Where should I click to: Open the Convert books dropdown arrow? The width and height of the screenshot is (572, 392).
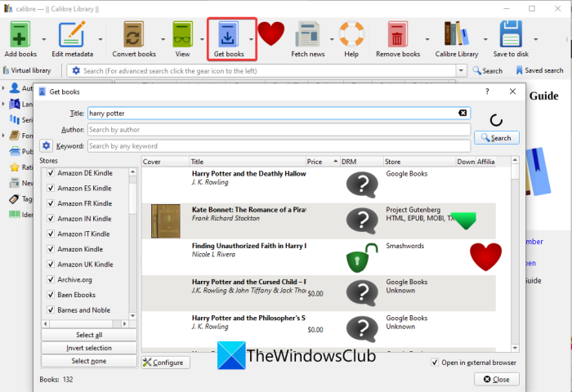[163, 39]
